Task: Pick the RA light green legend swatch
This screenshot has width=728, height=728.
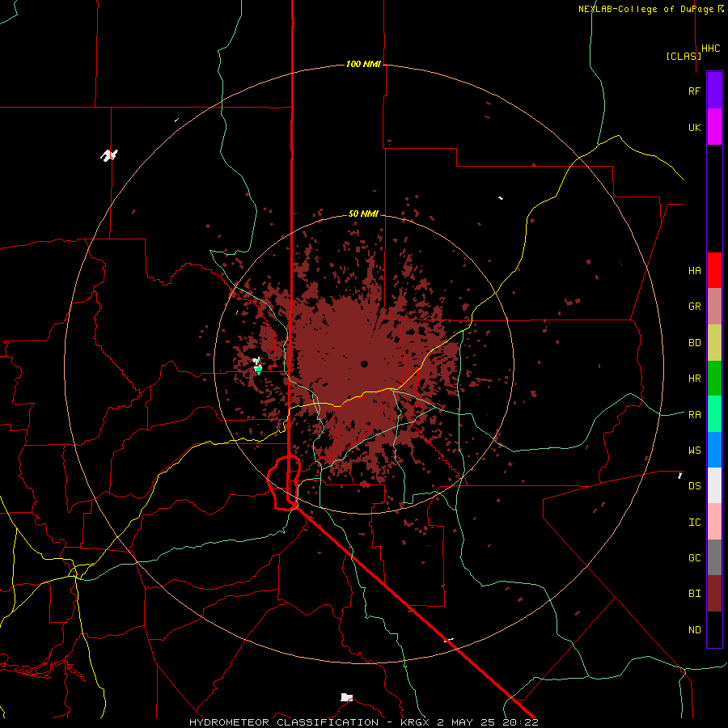Action: click(714, 414)
